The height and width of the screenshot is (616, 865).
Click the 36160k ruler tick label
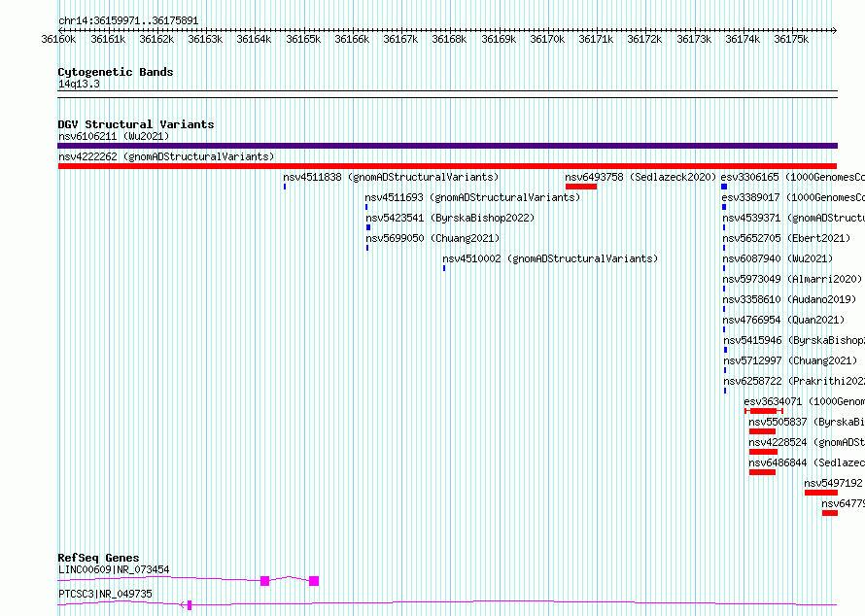click(x=58, y=40)
